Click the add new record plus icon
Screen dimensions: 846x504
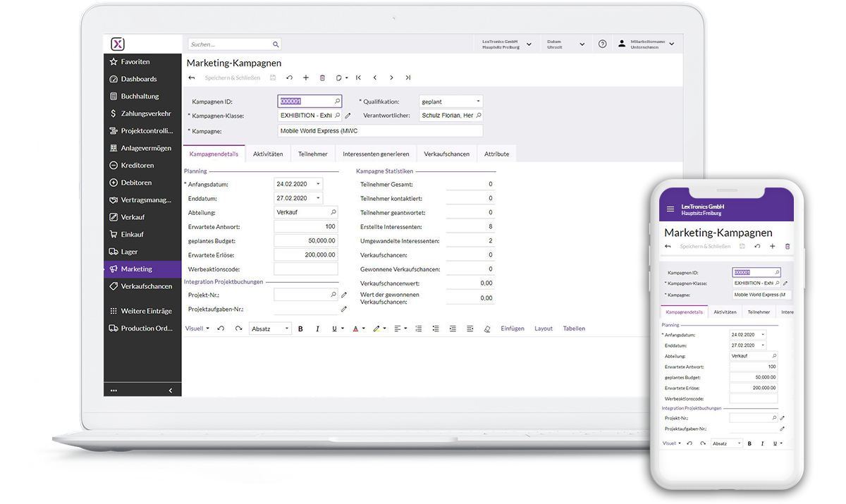pyautogui.click(x=305, y=78)
